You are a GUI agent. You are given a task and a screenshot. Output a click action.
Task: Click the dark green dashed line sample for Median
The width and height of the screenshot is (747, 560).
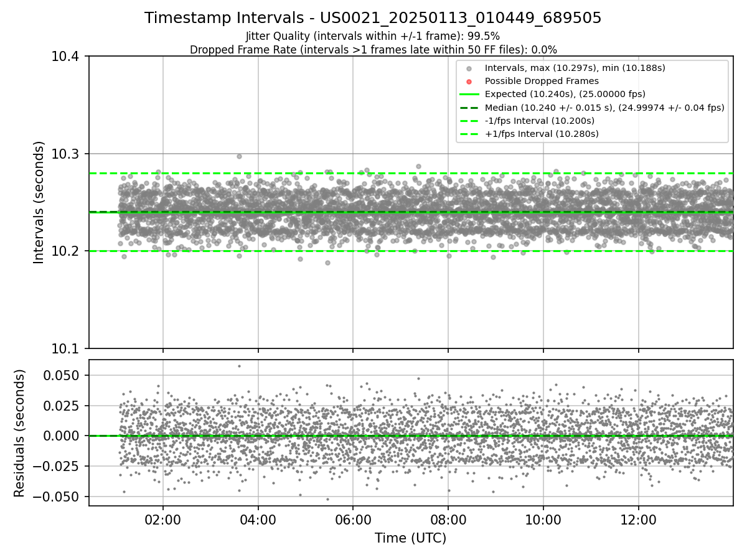click(469, 108)
